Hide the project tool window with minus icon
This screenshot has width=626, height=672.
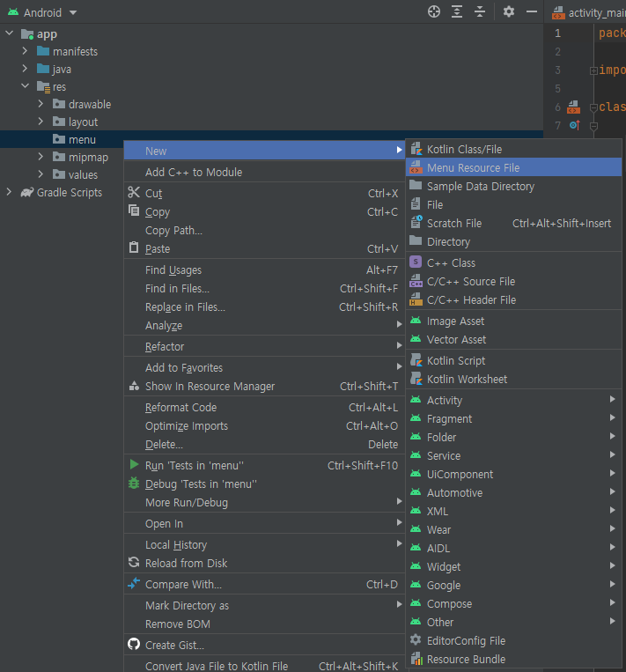[532, 11]
